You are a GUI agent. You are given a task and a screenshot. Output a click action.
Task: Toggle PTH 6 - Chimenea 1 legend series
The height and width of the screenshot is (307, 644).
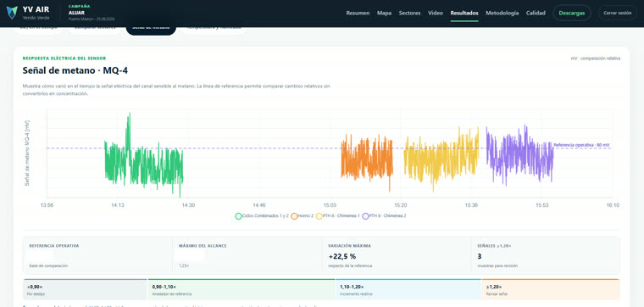[x=337, y=215]
